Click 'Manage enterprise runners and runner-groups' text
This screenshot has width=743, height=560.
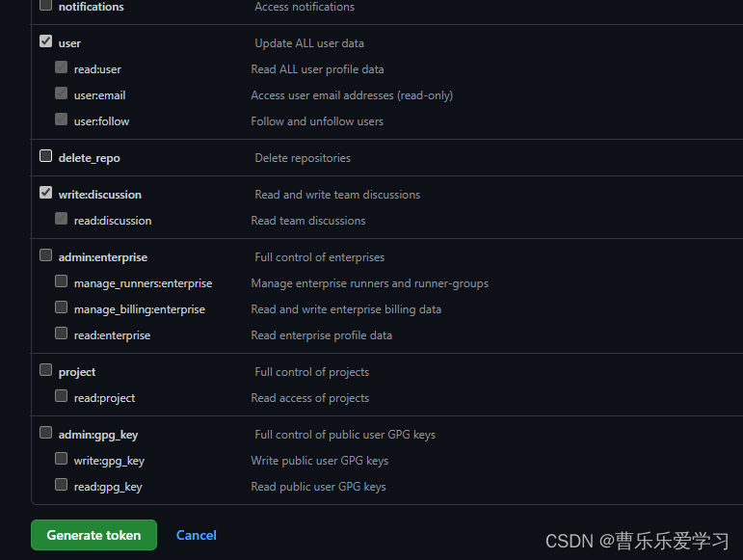[x=370, y=283]
